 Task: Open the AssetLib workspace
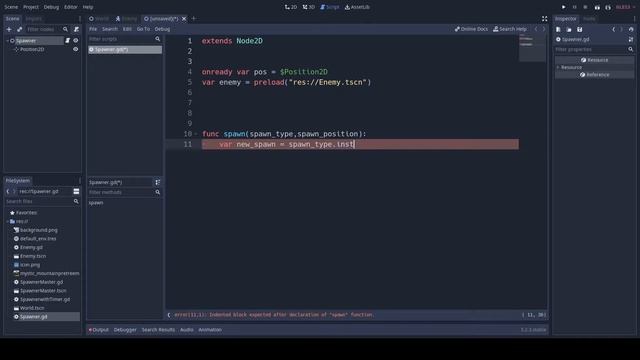click(x=357, y=7)
